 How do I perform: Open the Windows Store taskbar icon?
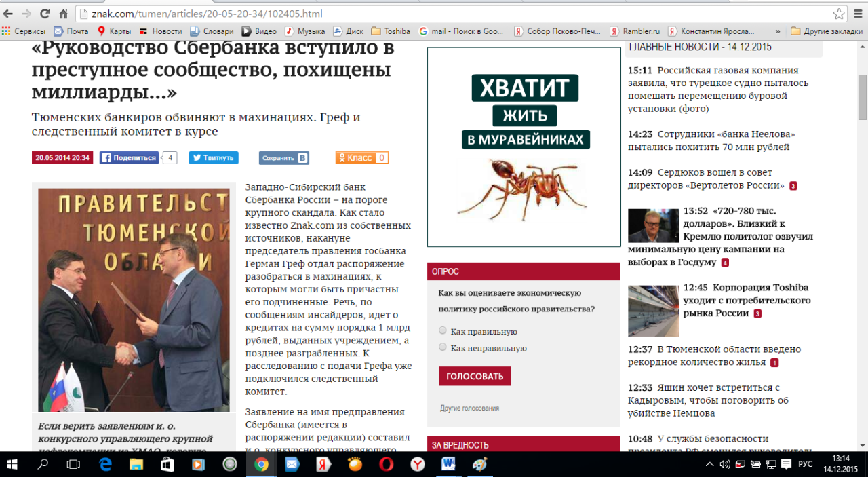(167, 465)
